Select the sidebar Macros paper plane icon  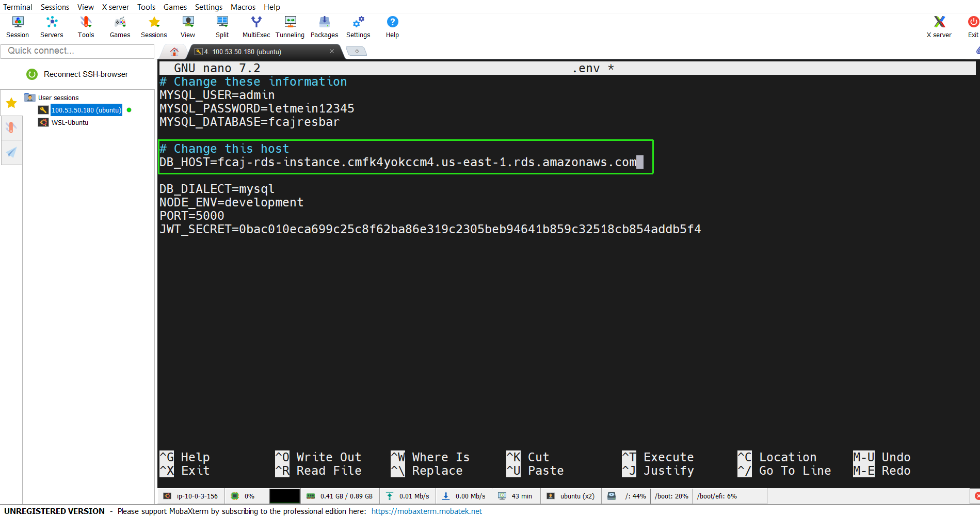pyautogui.click(x=11, y=152)
